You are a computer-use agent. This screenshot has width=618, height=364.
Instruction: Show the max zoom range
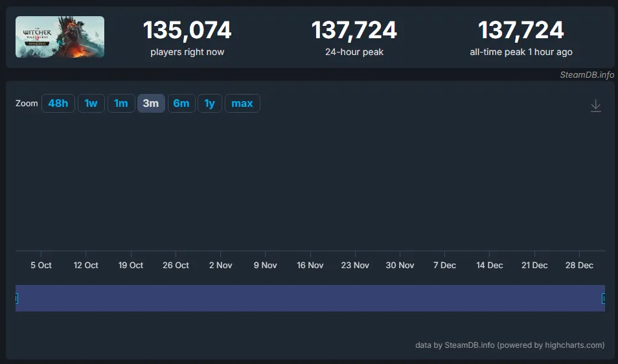pyautogui.click(x=242, y=103)
